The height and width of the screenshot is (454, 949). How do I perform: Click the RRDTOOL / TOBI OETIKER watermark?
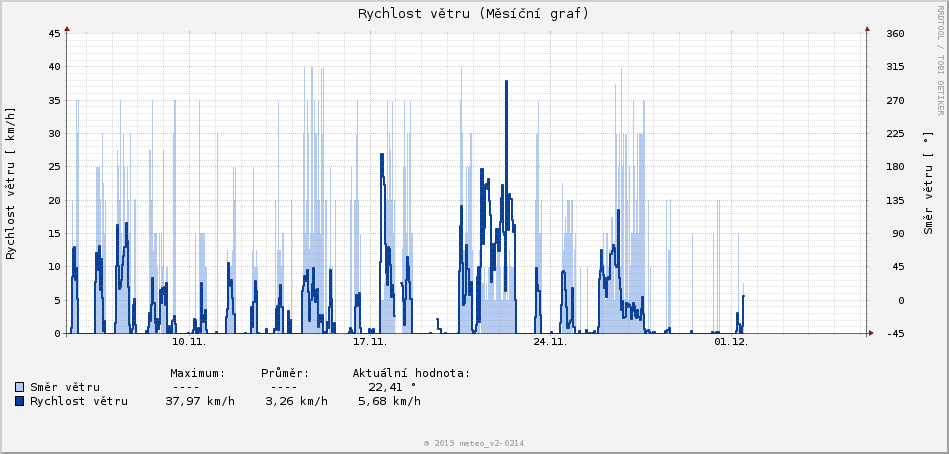click(x=940, y=59)
